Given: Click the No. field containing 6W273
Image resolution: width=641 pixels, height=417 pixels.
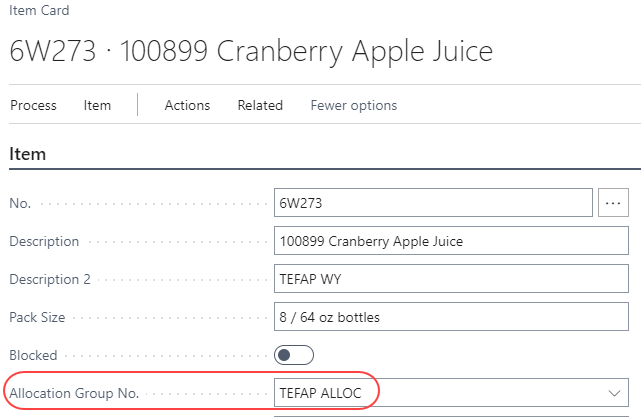Looking at the screenshot, I should [x=433, y=203].
